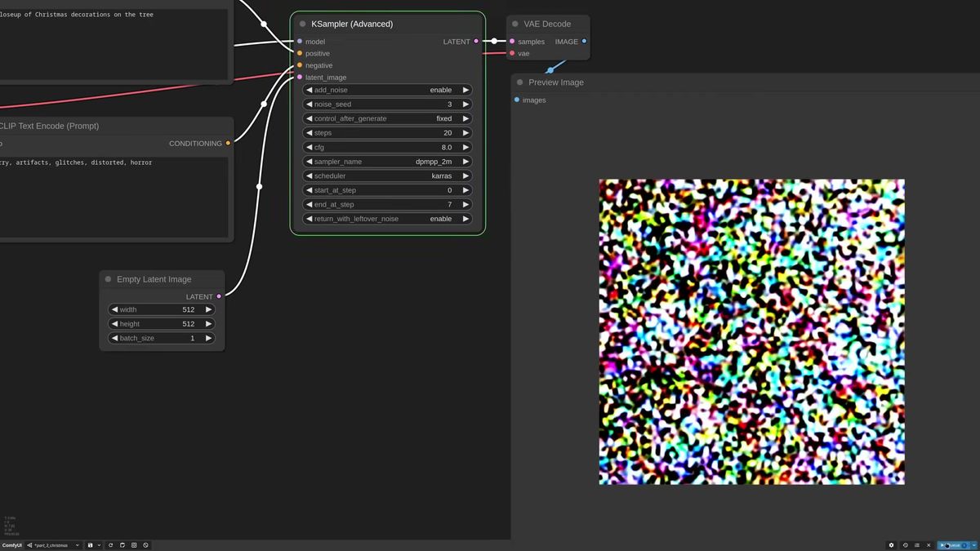Image resolution: width=980 pixels, height=551 pixels.
Task: Click the X clear icon at bottom right
Action: coord(929,545)
